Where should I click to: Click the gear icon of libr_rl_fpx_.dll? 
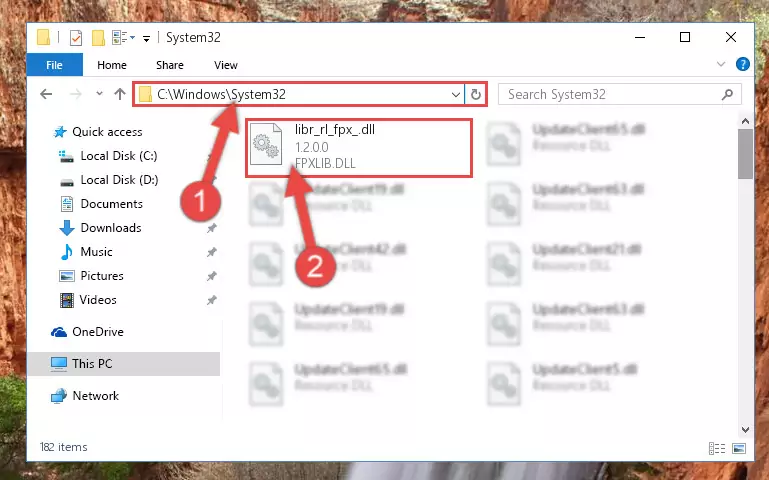pyautogui.click(x=266, y=145)
